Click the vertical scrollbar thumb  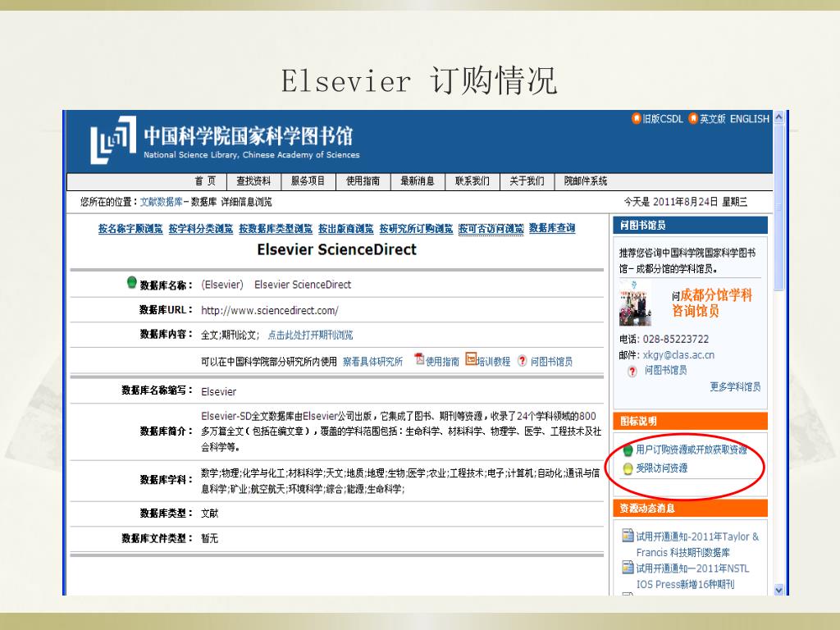(779, 206)
